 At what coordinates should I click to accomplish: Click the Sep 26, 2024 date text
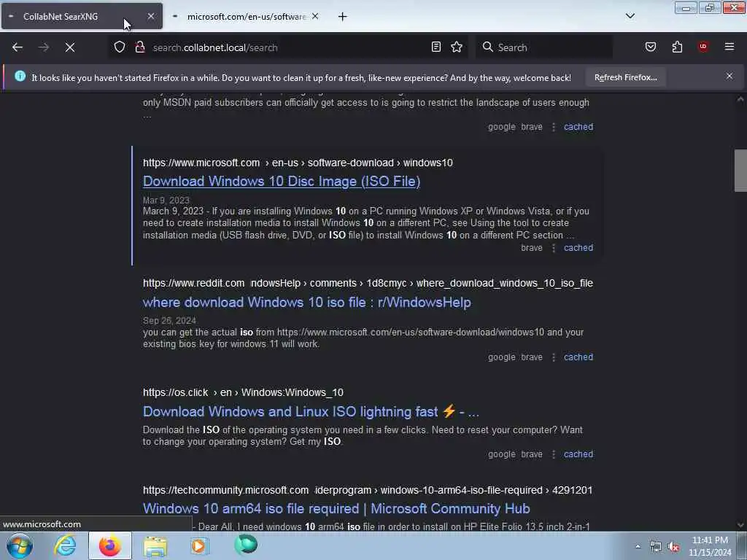tap(169, 321)
